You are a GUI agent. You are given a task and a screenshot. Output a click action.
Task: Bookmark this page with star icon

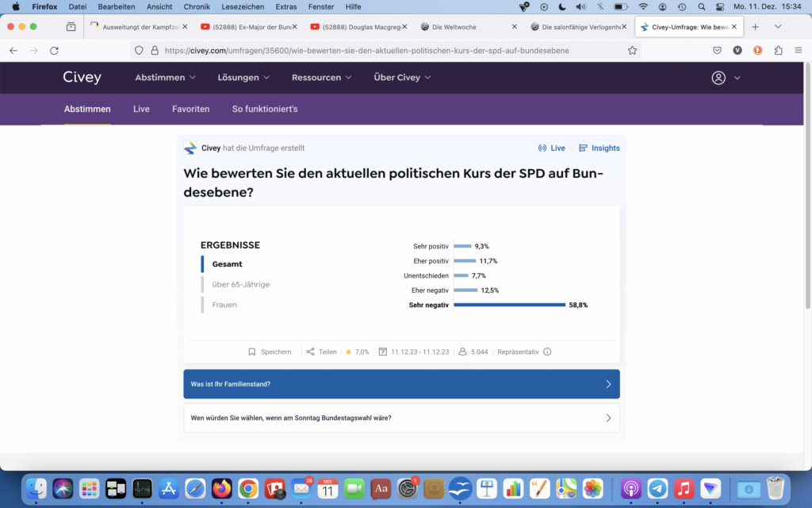tap(632, 50)
